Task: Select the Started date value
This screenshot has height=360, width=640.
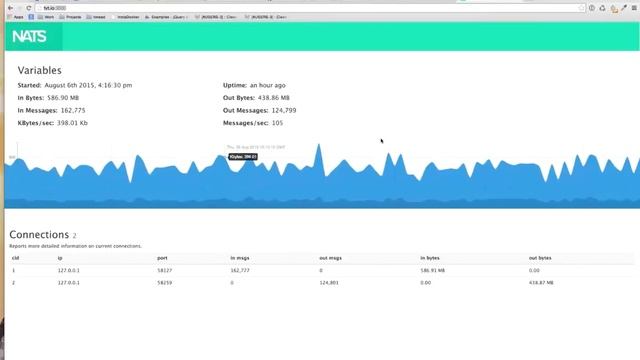Action: click(88, 85)
